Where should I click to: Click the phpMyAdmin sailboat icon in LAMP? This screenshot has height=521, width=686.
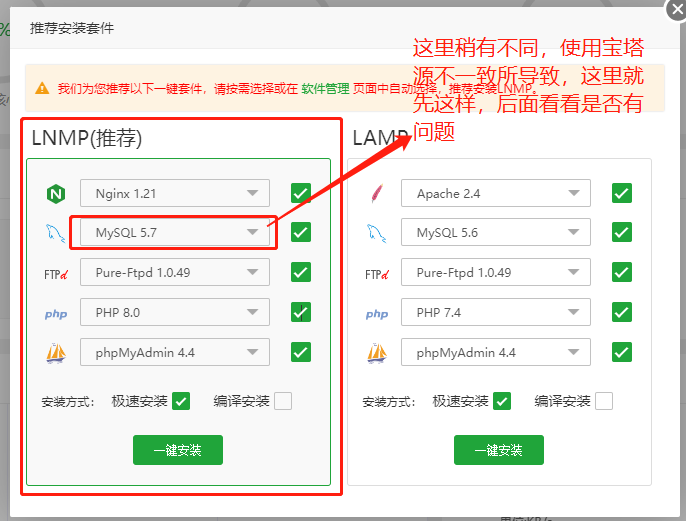pyautogui.click(x=377, y=353)
